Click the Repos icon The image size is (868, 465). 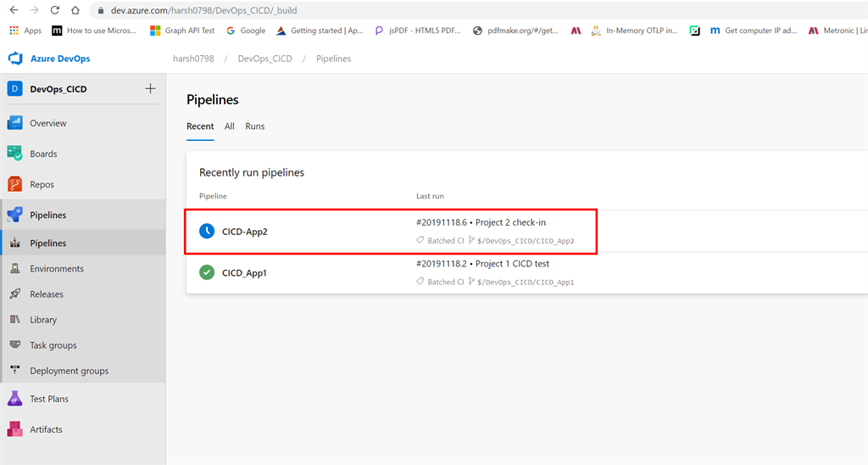tap(15, 184)
